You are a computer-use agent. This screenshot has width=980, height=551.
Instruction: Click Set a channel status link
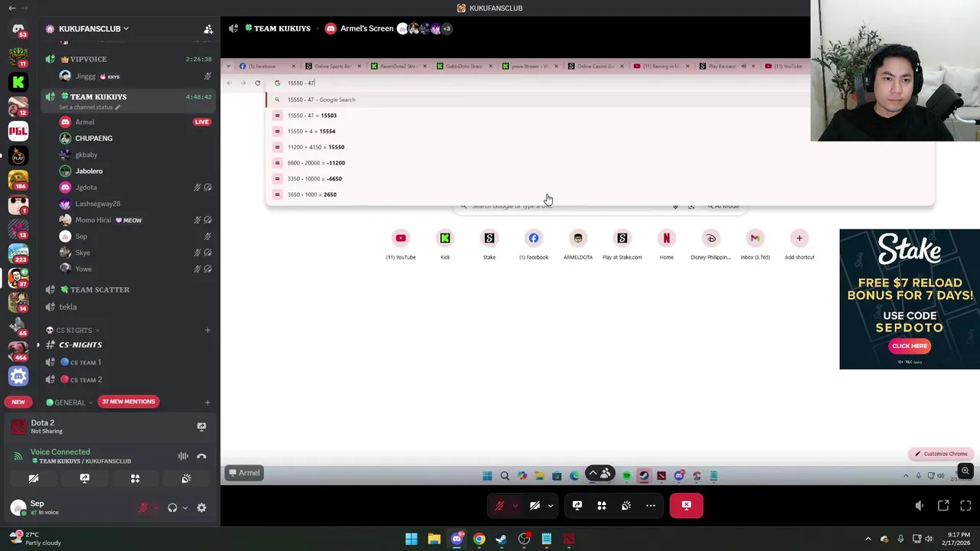(89, 107)
